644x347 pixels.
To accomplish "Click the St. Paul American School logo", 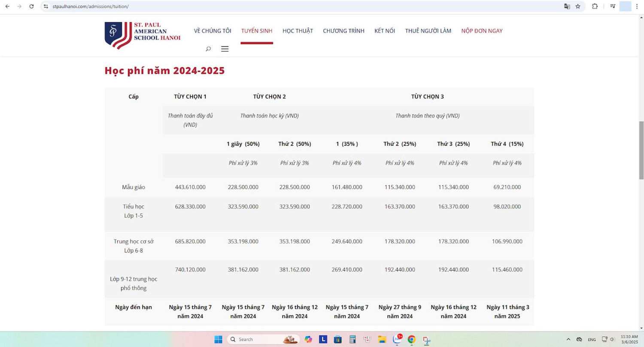I will (x=143, y=35).
